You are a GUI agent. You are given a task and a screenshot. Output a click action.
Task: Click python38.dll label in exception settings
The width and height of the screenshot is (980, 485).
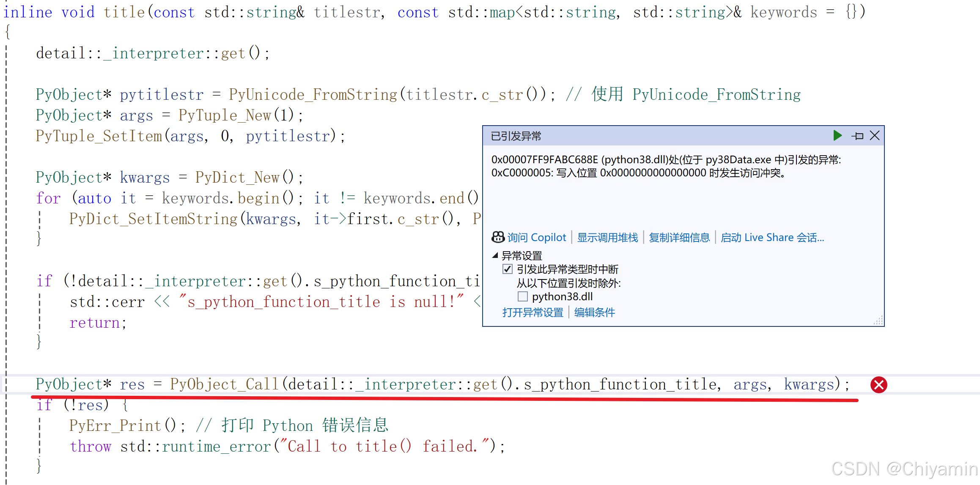[x=562, y=296]
